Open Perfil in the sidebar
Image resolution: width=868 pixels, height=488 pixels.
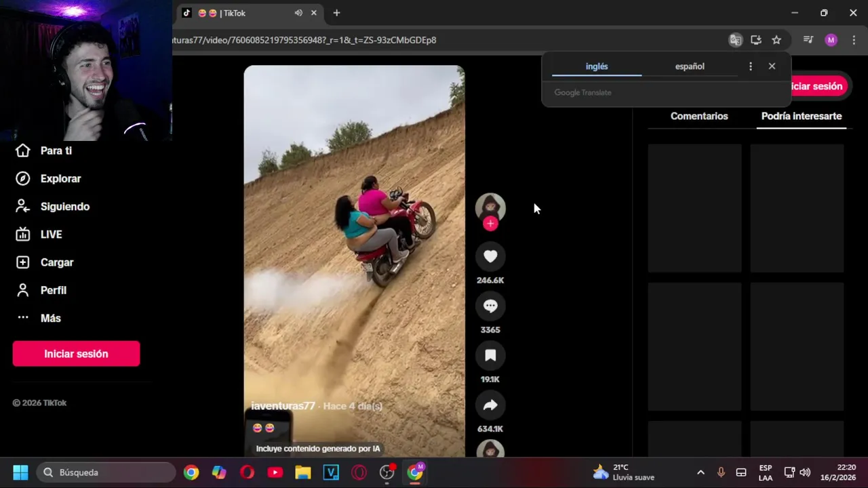click(41, 289)
